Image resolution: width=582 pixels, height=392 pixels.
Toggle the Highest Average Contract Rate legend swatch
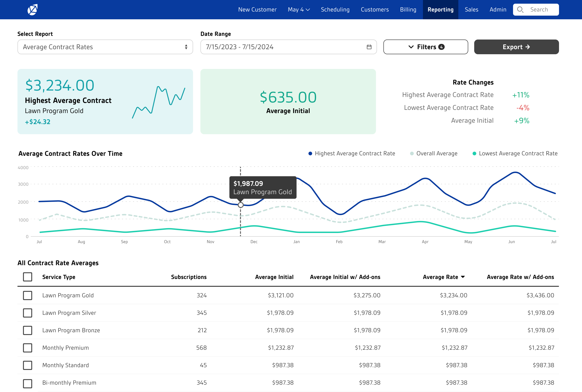pyautogui.click(x=310, y=153)
